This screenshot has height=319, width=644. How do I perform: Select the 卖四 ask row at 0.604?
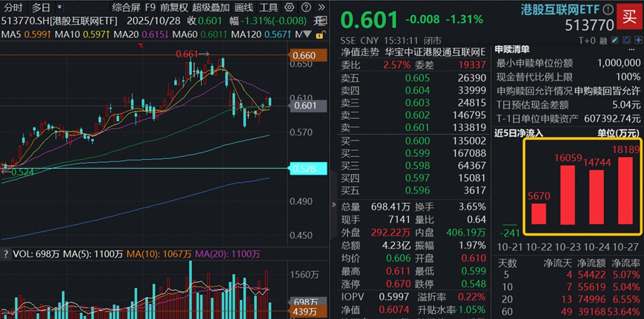point(413,90)
